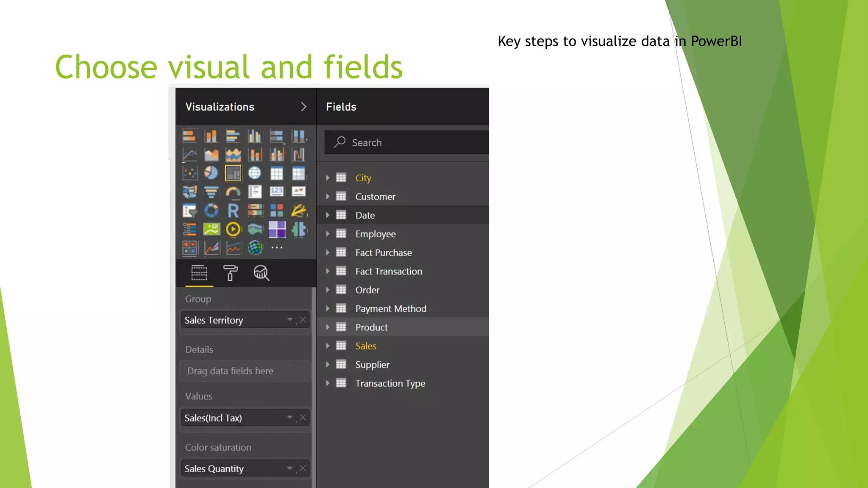Select the 100% stacked column chart visual
This screenshot has height=488, width=868.
pos(299,136)
